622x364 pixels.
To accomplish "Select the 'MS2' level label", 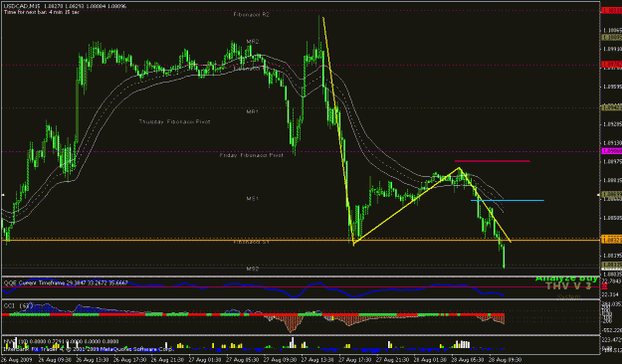I will (253, 269).
